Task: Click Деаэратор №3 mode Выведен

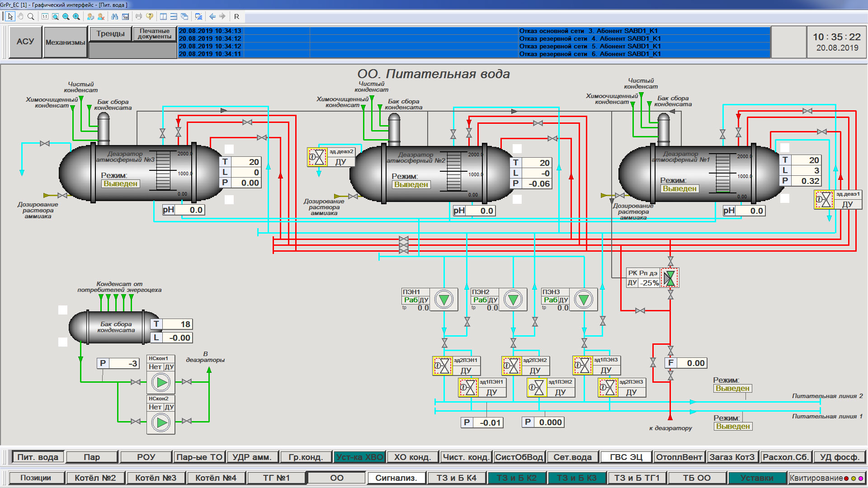Action: coord(121,184)
